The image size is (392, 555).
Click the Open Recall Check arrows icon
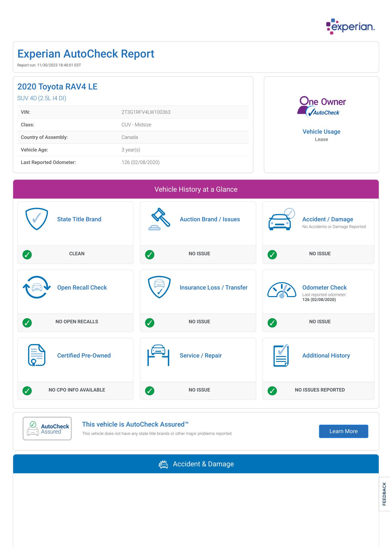point(37,287)
